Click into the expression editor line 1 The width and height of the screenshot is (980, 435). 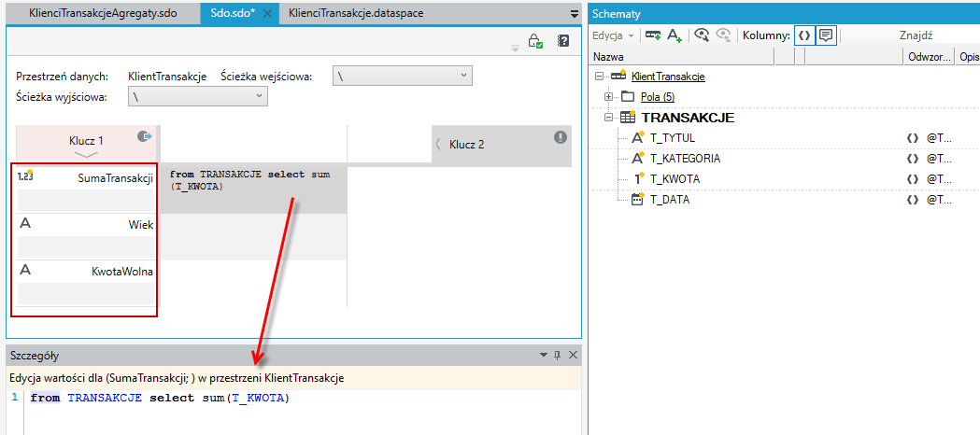(160, 399)
